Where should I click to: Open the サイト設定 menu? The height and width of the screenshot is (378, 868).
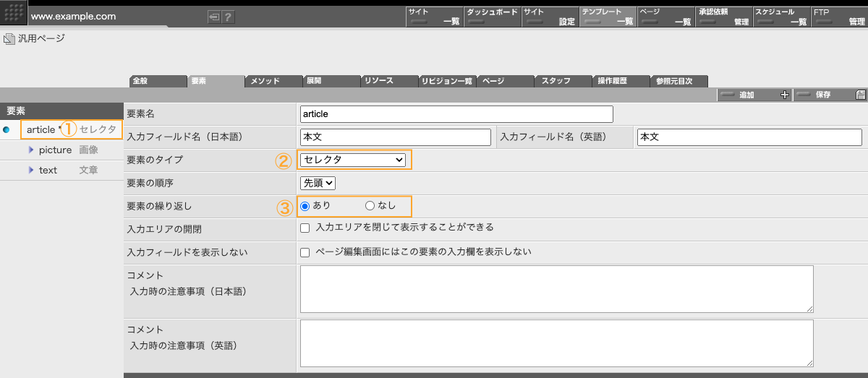[x=550, y=17]
